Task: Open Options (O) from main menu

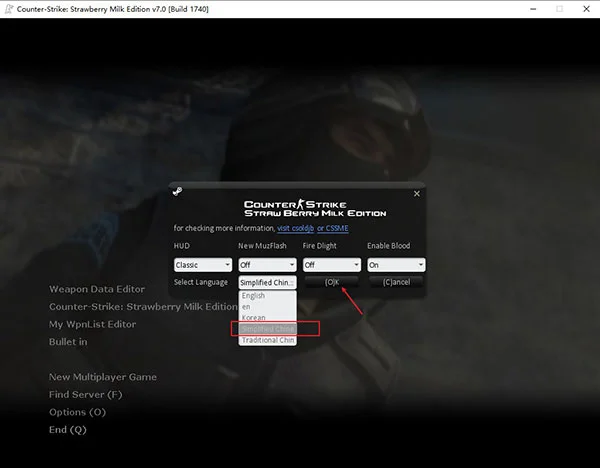Action: [77, 412]
